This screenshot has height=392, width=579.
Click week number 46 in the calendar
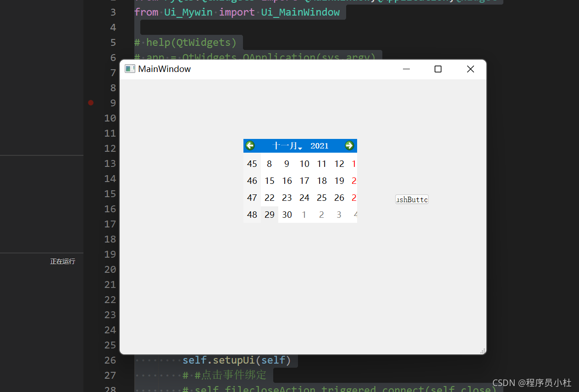pos(252,181)
